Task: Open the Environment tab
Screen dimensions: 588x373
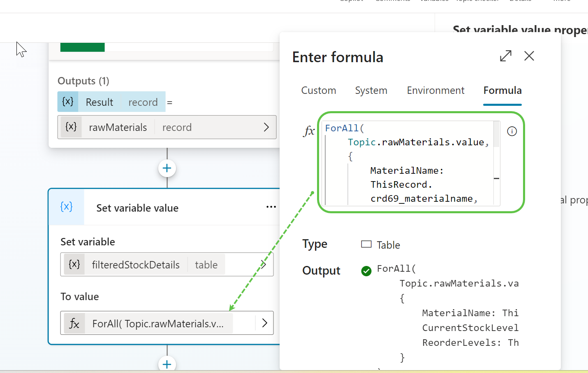Action: 435,91
